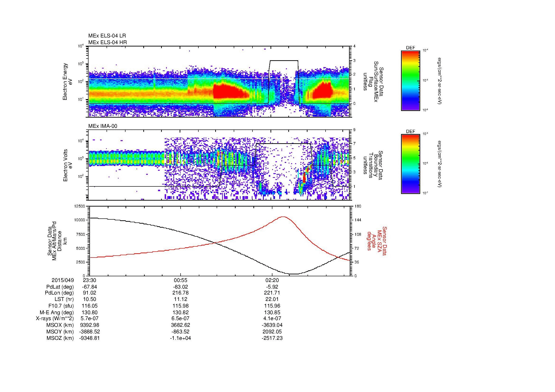Screen dimensions: 555x392
Task: Click the M-E Ang value '130.85'
Action: [x=272, y=312]
